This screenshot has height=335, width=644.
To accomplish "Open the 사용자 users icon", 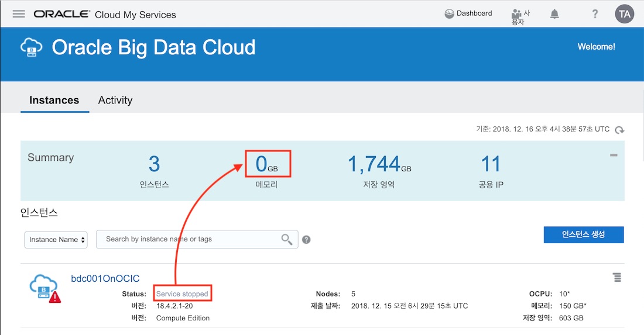I will [516, 14].
